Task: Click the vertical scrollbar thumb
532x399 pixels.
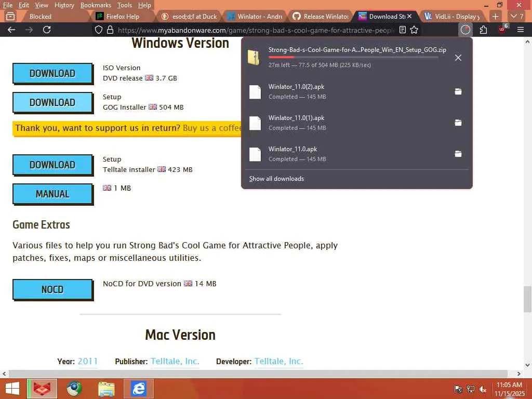Action: (527, 299)
